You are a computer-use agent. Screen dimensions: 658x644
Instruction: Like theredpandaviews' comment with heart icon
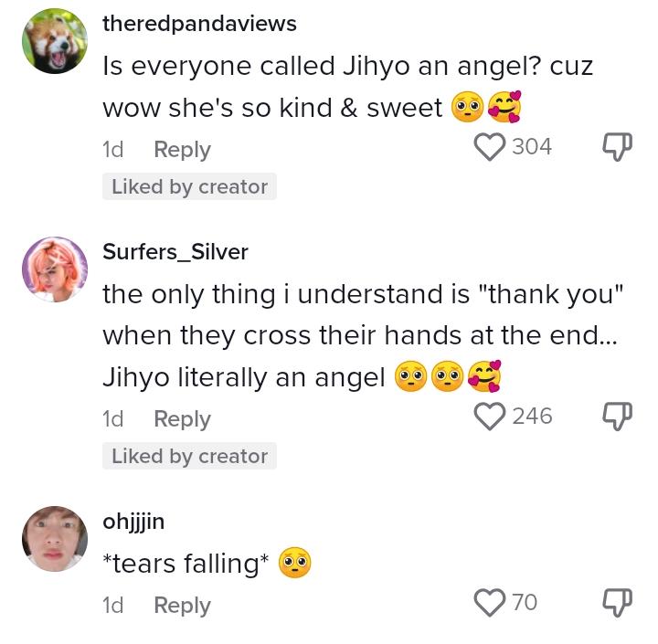point(489,147)
